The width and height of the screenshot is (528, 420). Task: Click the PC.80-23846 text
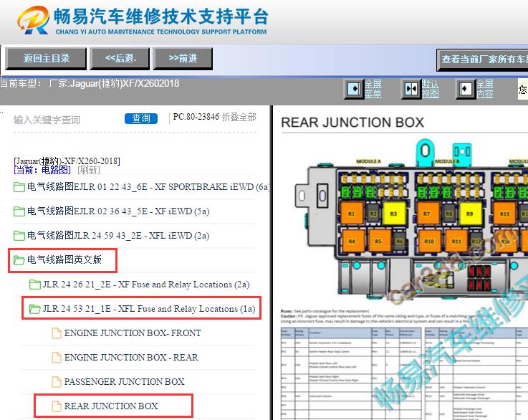coord(196,117)
